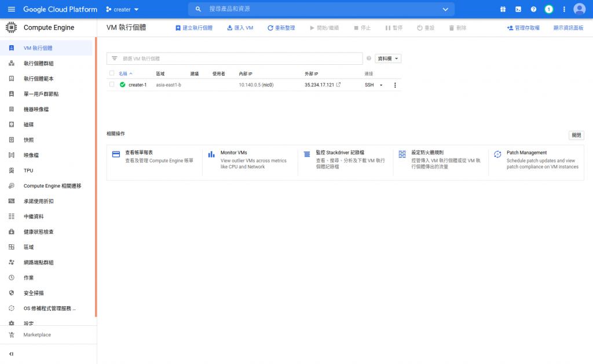Viewport: 593px width, 364px height.
Task: Click the 作業 operations clock icon
Action: (12, 278)
